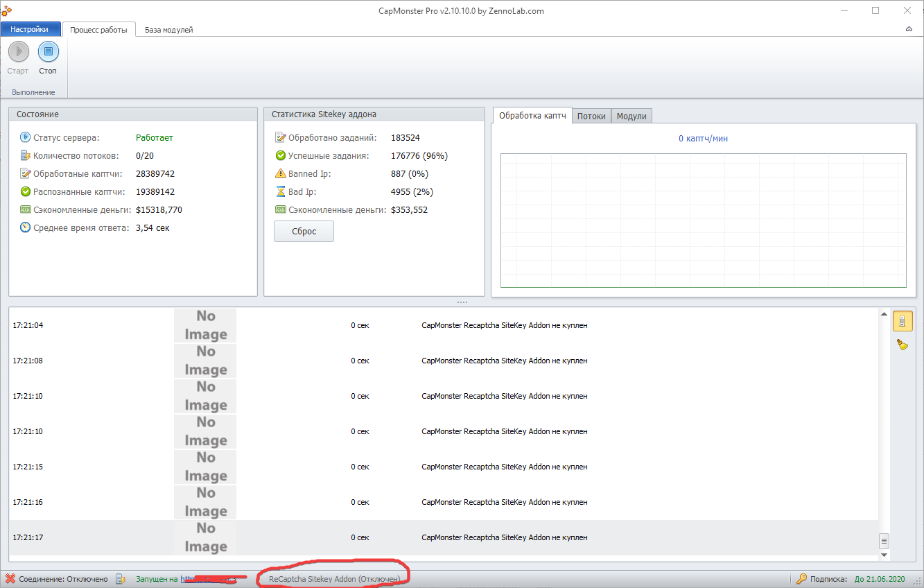The image size is (924, 588).
Task: Click the Banned Ip warning icon
Action: point(281,173)
